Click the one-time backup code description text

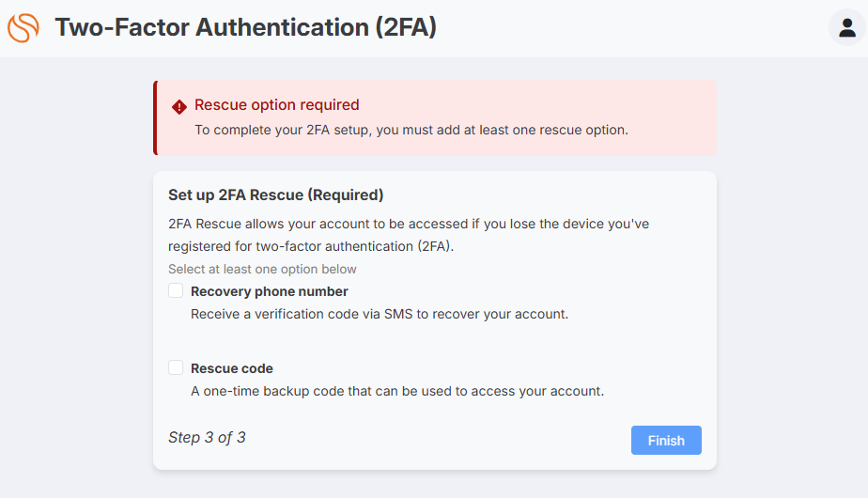point(397,391)
